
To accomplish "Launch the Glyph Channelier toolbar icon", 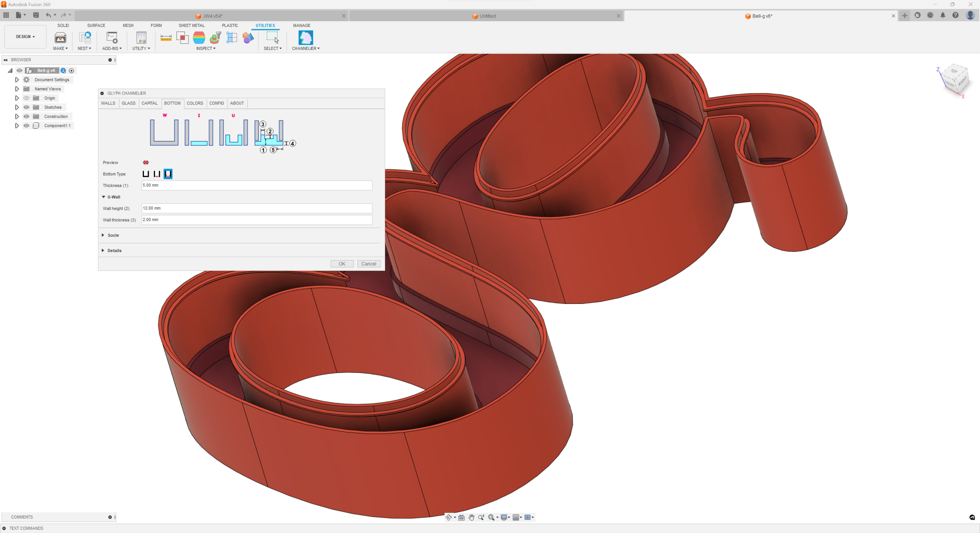I will pos(305,38).
